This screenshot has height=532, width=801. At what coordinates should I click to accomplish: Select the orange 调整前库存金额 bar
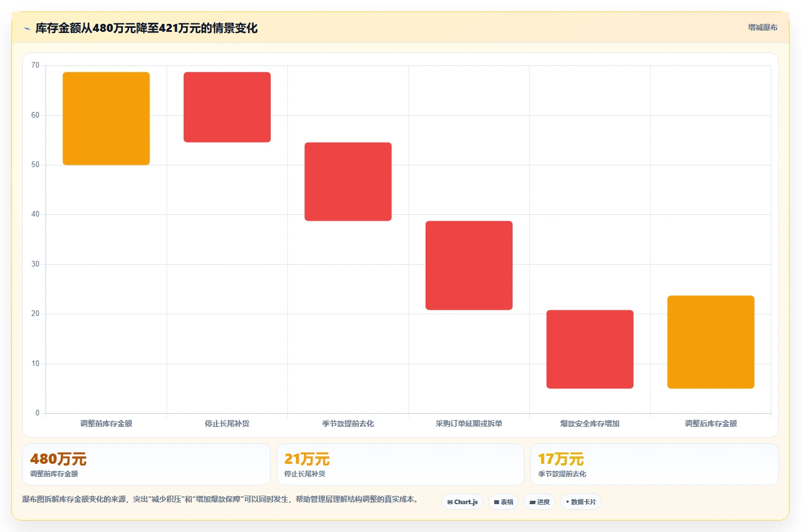point(106,118)
